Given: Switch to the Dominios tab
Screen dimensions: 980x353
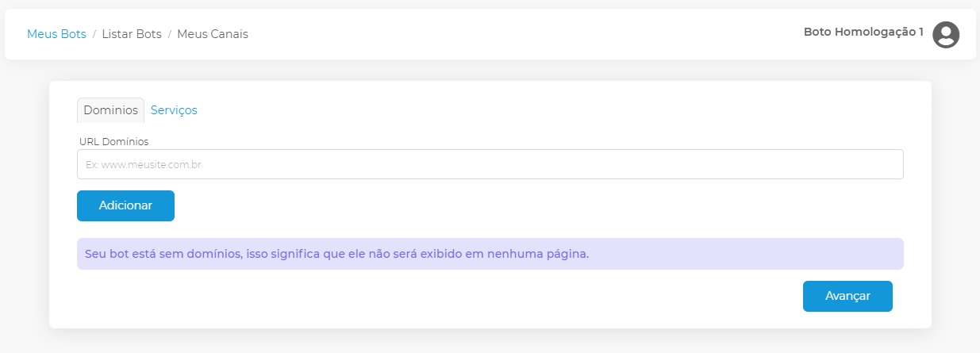Looking at the screenshot, I should (110, 110).
